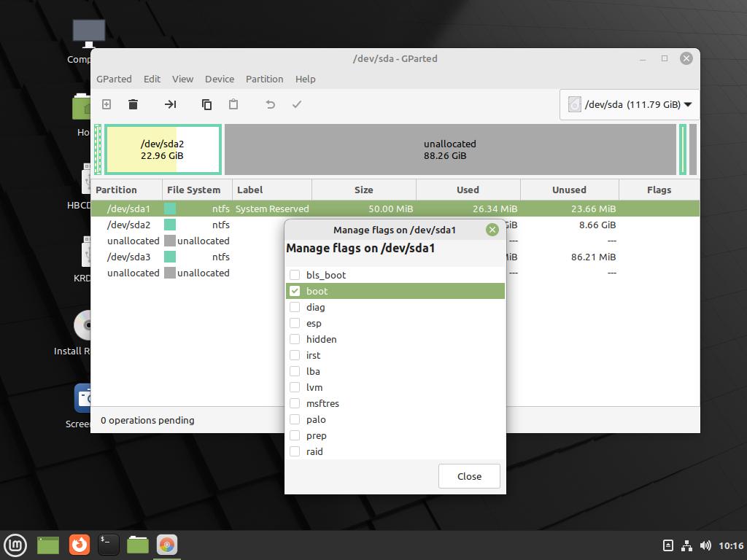Click the Resize/Move partition arrow icon

[x=170, y=104]
